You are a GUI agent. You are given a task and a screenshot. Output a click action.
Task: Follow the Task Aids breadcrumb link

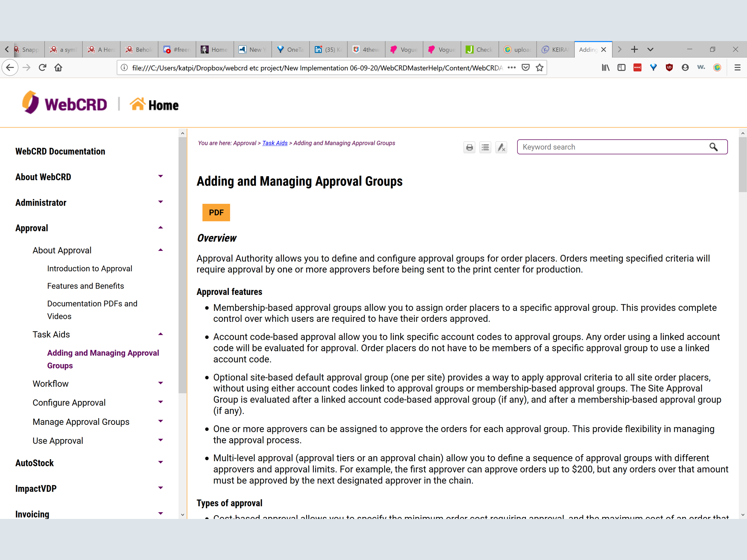[275, 143]
